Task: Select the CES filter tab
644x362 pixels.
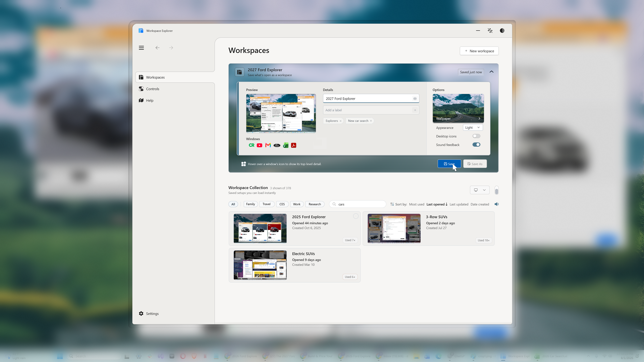Action: (282, 204)
